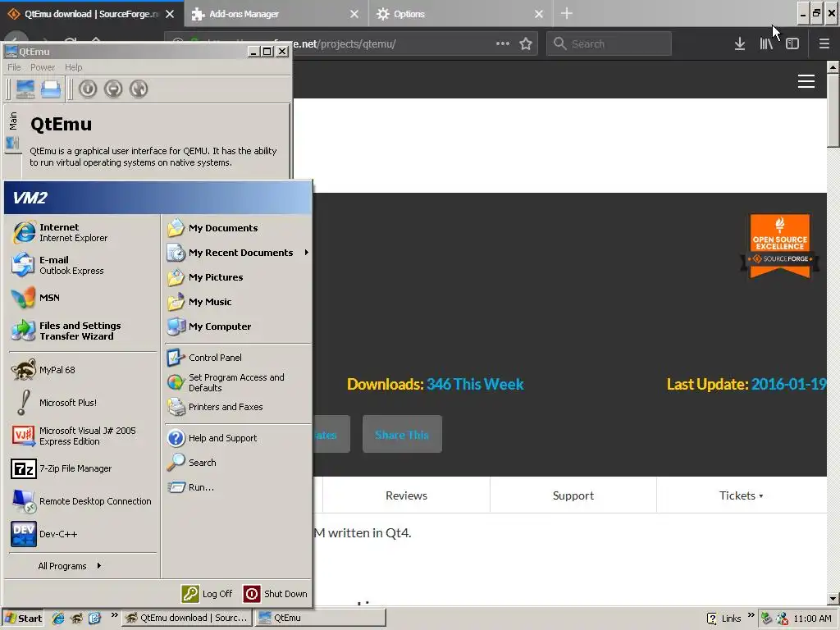Screen dimensions: 840x630
Task: Click the third quick launch icon in taskbar
Action: point(95,619)
